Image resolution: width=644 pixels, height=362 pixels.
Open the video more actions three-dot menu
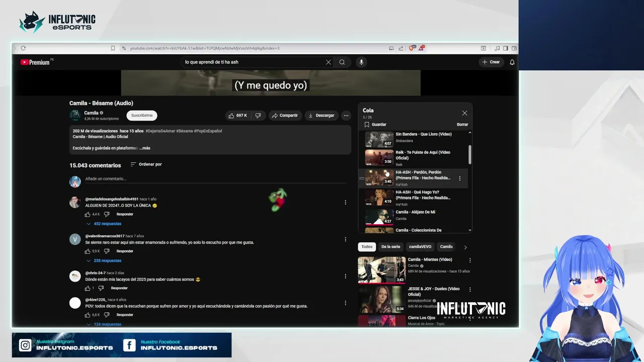[x=346, y=116]
